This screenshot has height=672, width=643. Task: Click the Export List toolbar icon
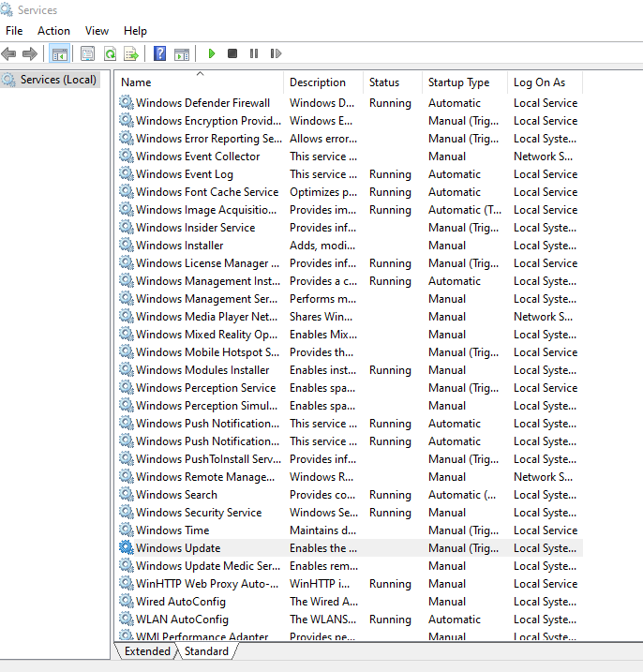point(131,53)
